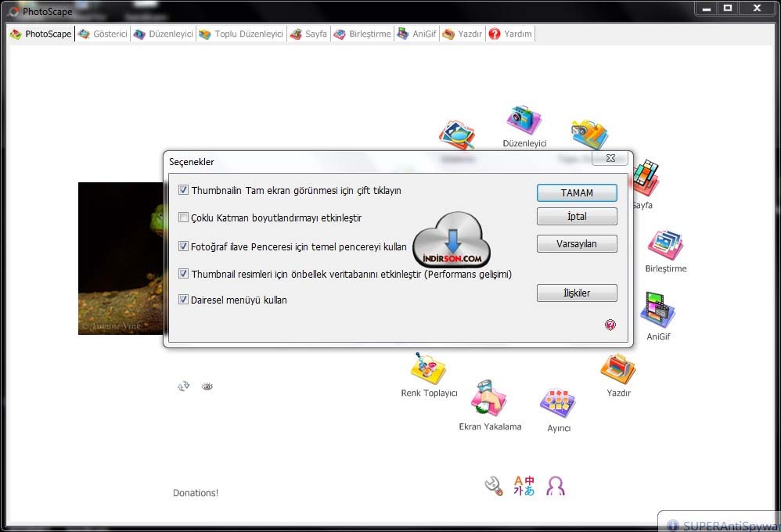This screenshot has height=532, width=781.
Task: Switch to the Düzenleyici tab
Action: point(164,34)
